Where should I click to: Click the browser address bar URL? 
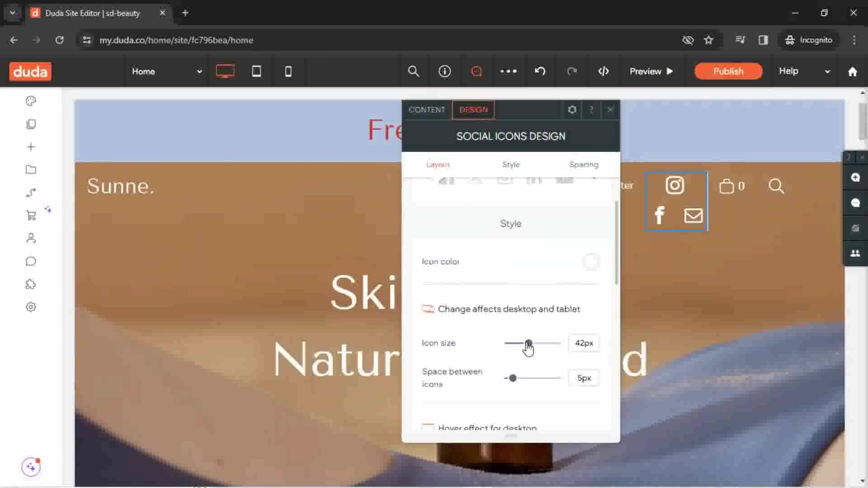click(176, 40)
